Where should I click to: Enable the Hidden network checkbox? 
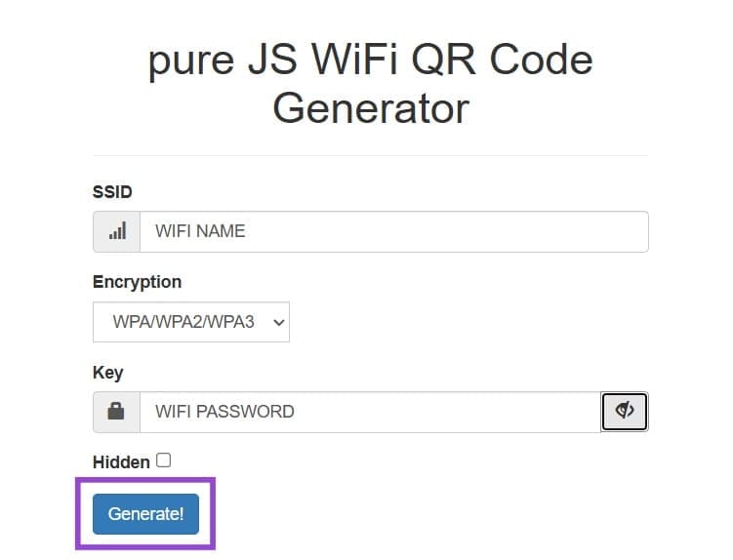pyautogui.click(x=163, y=460)
